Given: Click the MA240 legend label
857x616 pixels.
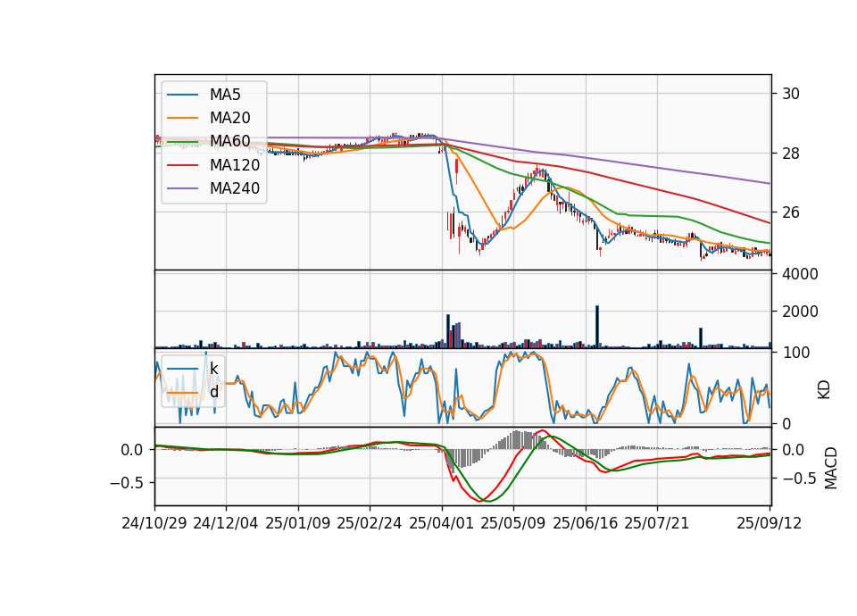Looking at the screenshot, I should (x=235, y=188).
